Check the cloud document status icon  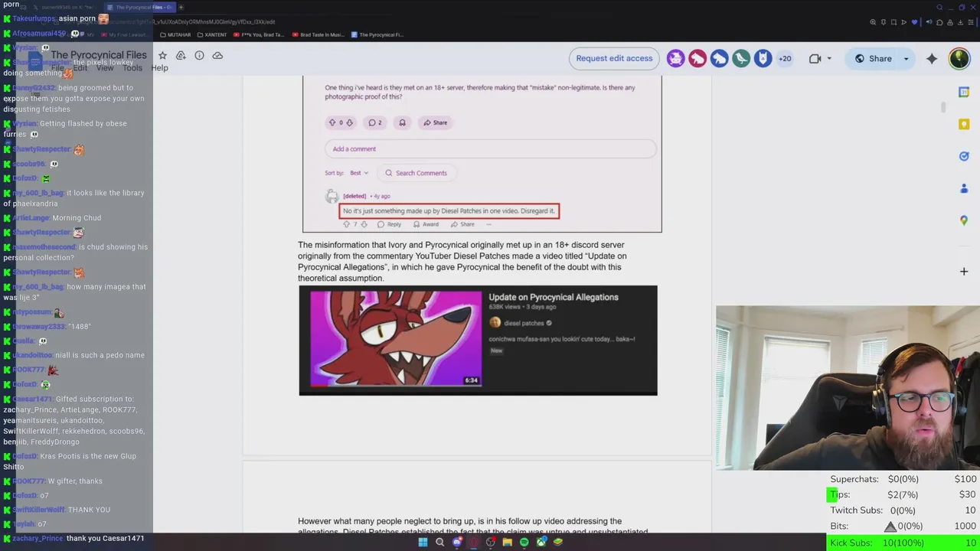pyautogui.click(x=217, y=55)
